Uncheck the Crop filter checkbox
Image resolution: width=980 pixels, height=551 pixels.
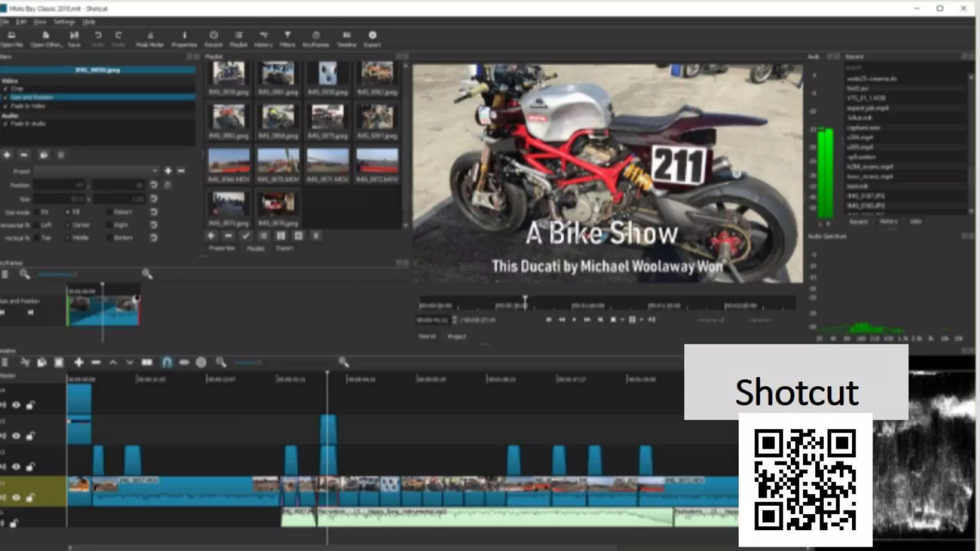6,88
